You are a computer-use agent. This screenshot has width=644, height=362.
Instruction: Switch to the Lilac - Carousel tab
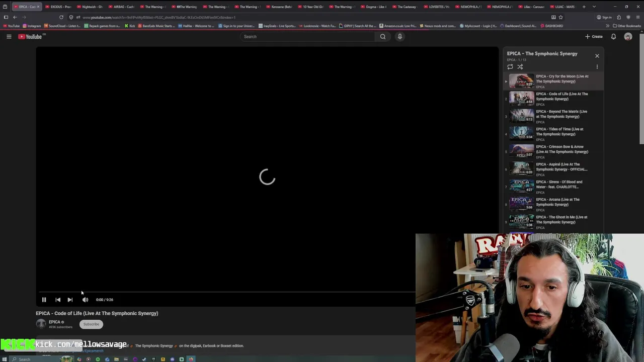click(x=531, y=7)
